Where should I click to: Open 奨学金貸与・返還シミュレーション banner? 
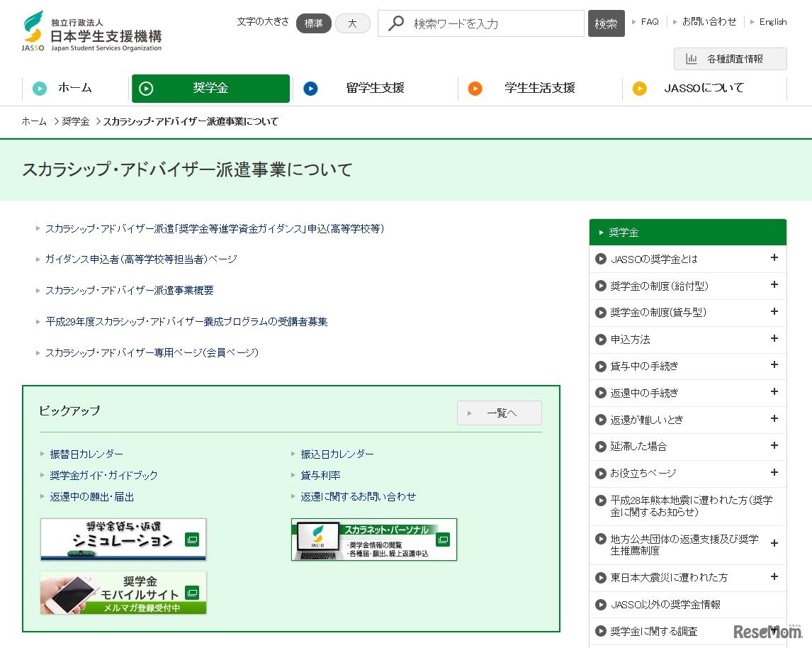tap(123, 540)
